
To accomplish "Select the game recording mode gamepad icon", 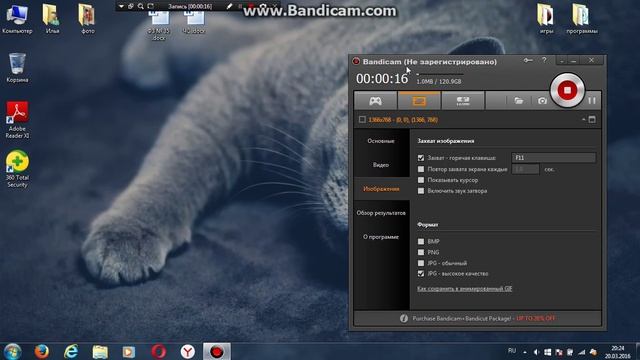I will [375, 101].
